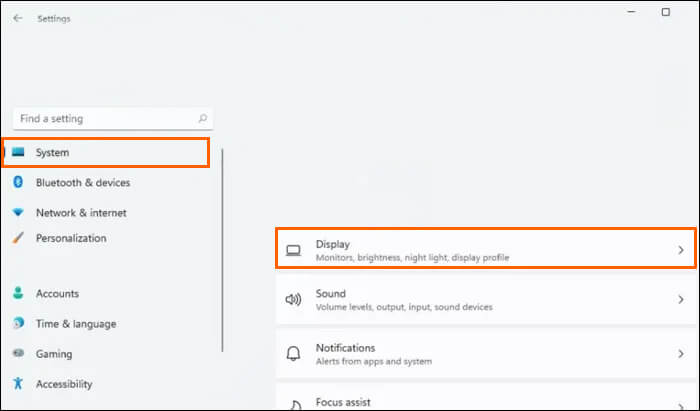Click the Personalization paintbrush icon
The width and height of the screenshot is (700, 411).
coord(18,237)
